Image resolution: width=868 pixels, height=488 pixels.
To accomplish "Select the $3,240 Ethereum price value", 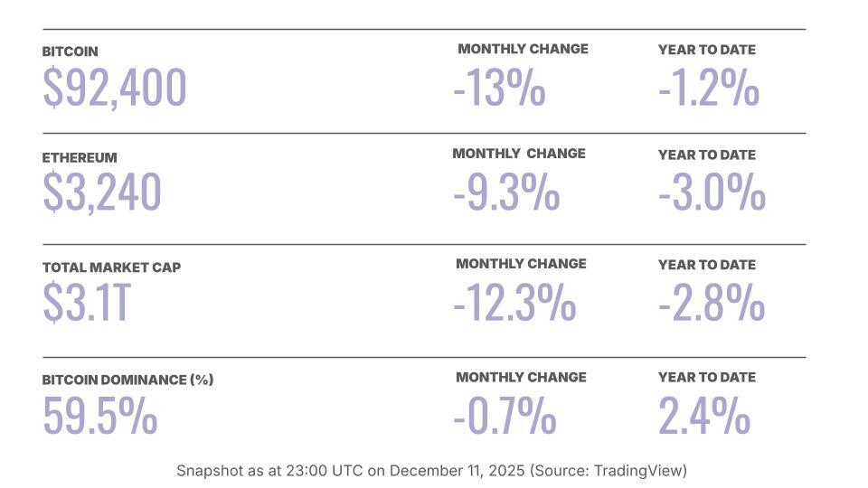I will click(102, 192).
